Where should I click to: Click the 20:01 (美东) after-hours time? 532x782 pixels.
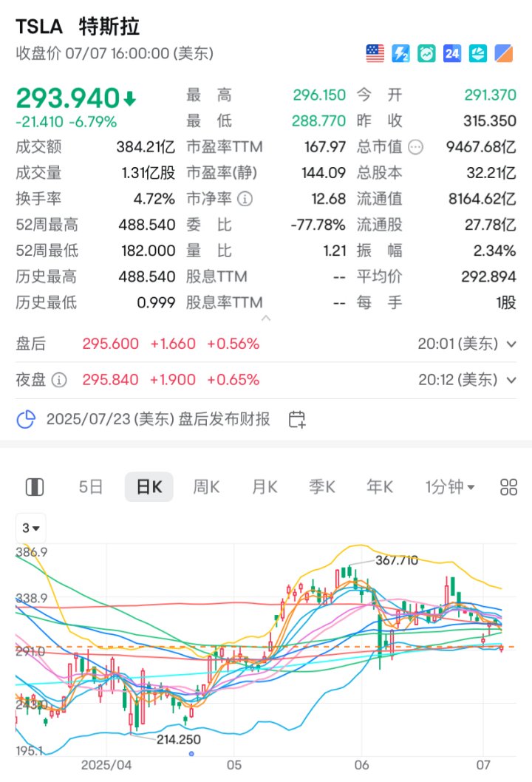pyautogui.click(x=457, y=344)
